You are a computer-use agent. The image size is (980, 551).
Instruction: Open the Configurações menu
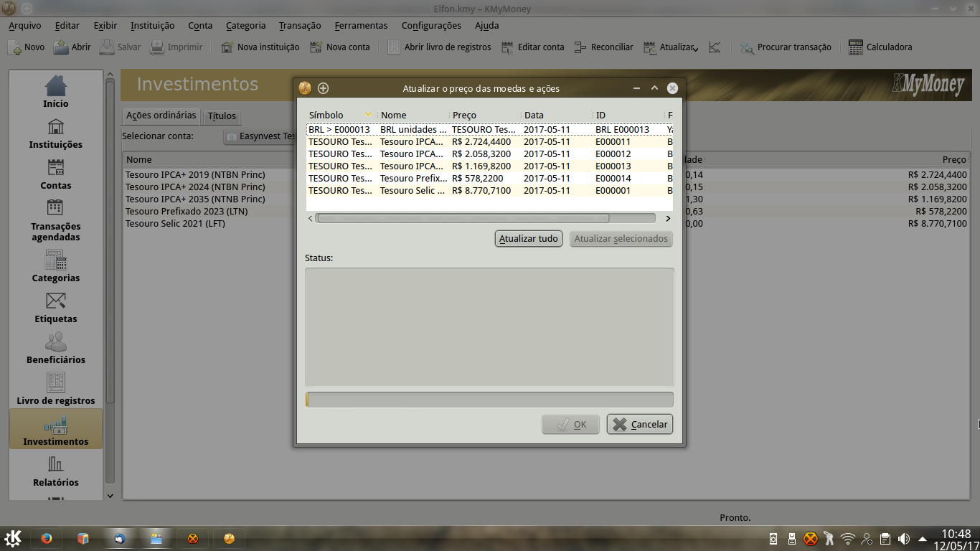[431, 25]
